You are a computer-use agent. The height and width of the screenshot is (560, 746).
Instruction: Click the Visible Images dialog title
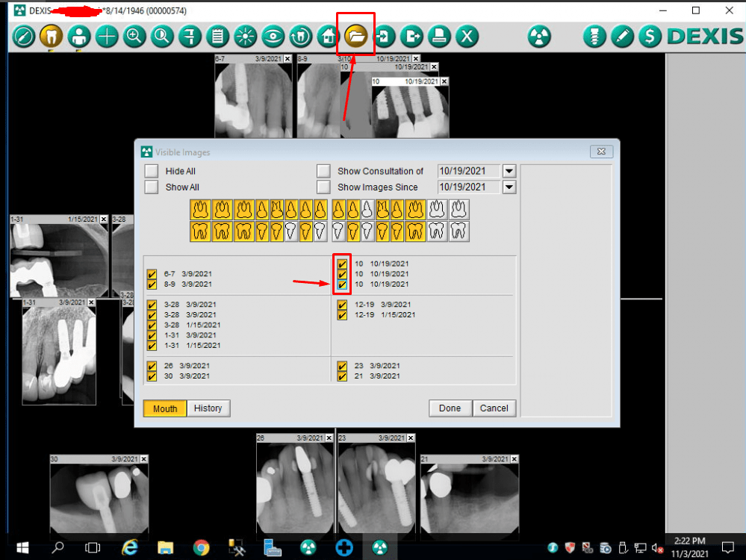tap(182, 152)
